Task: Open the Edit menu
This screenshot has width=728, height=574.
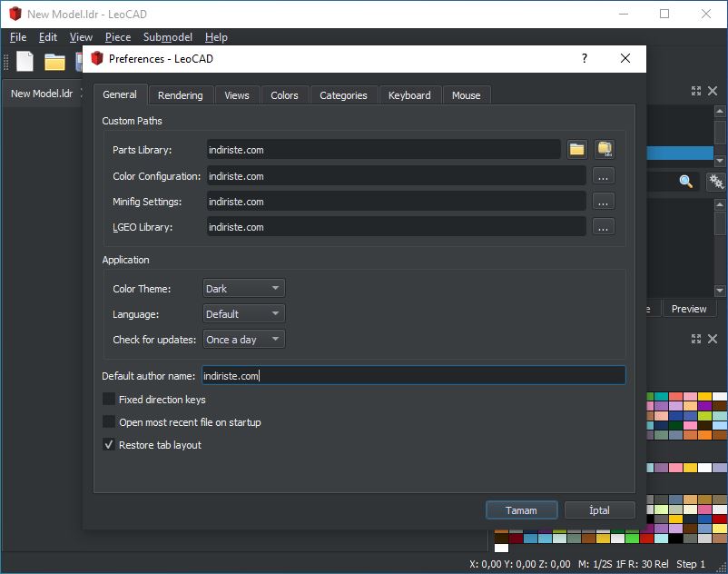Action: tap(48, 37)
